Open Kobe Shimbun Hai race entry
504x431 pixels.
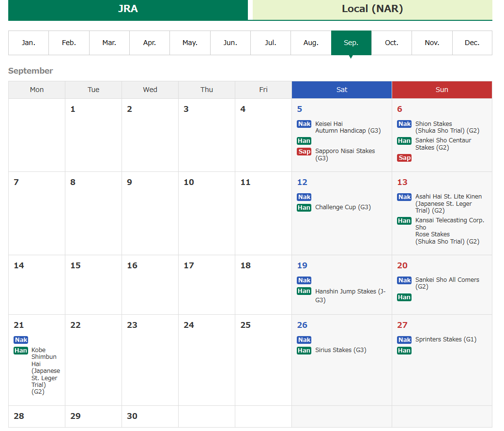tap(46, 370)
